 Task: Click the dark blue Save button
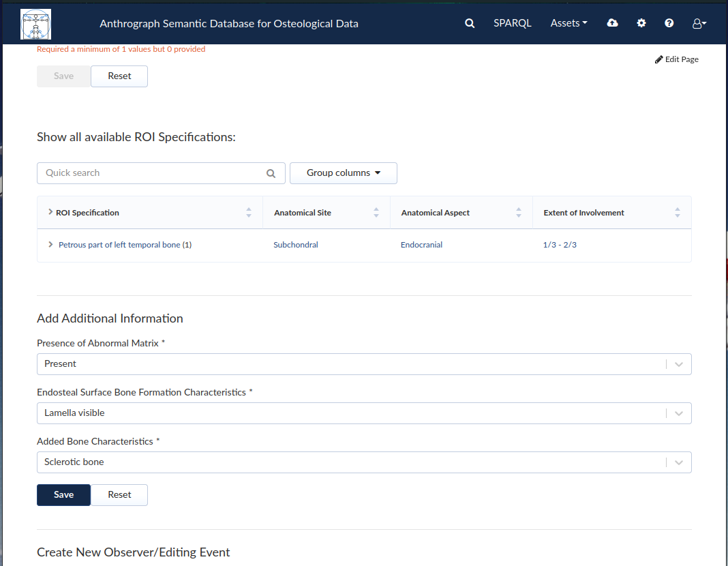[x=63, y=495]
